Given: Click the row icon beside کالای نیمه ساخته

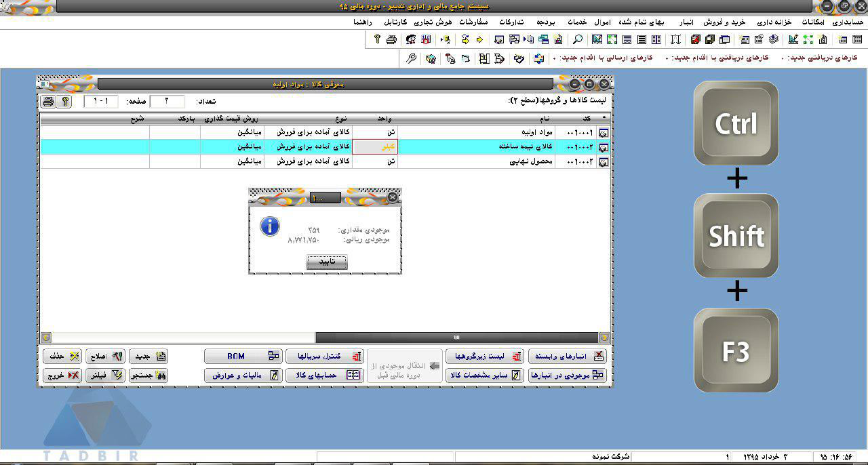Looking at the screenshot, I should point(603,146).
